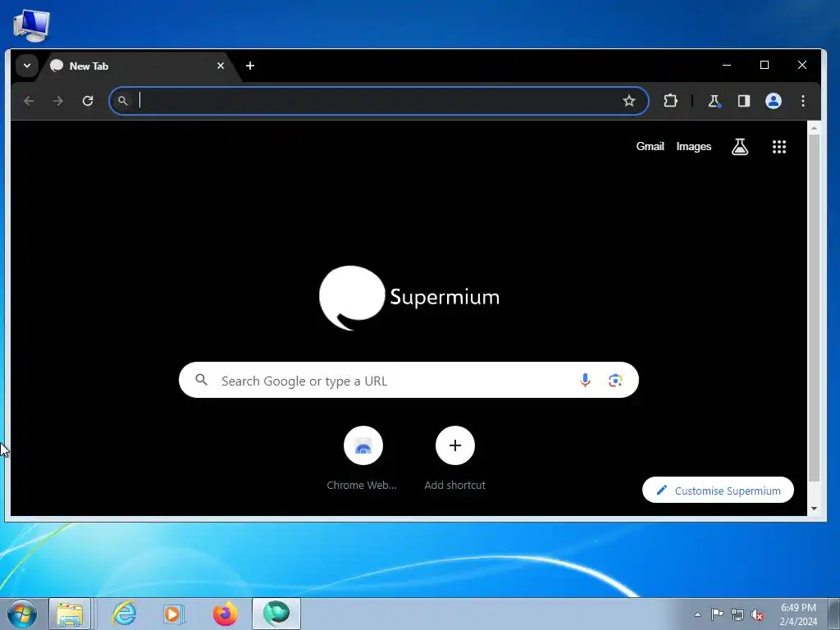The width and height of the screenshot is (840, 630).
Task: Open Windows Media Player from taskbar
Action: tap(173, 614)
